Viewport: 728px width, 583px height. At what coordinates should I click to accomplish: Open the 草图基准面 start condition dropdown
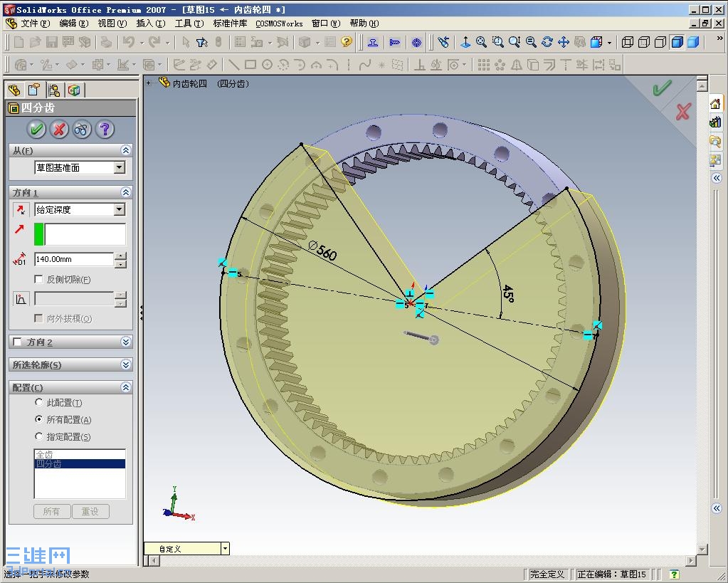[x=120, y=167]
